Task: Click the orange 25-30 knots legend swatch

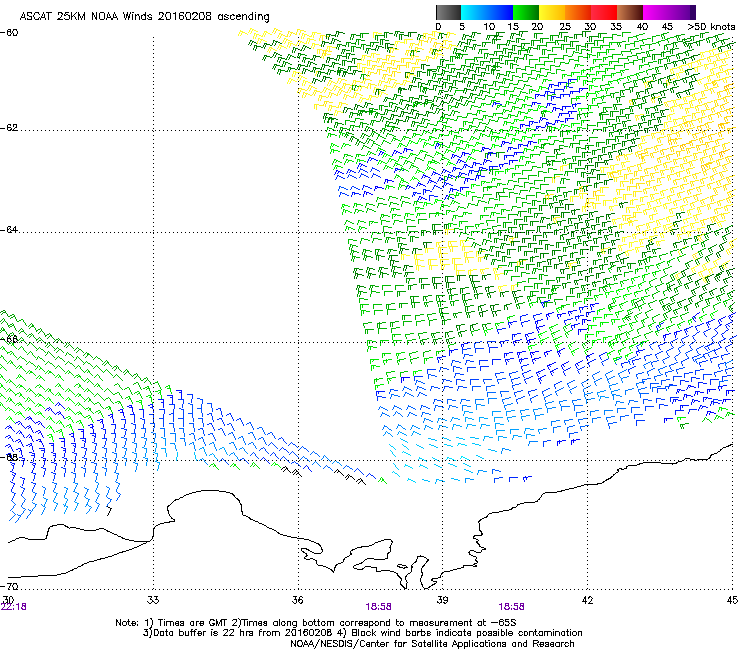Action: pyautogui.click(x=578, y=12)
